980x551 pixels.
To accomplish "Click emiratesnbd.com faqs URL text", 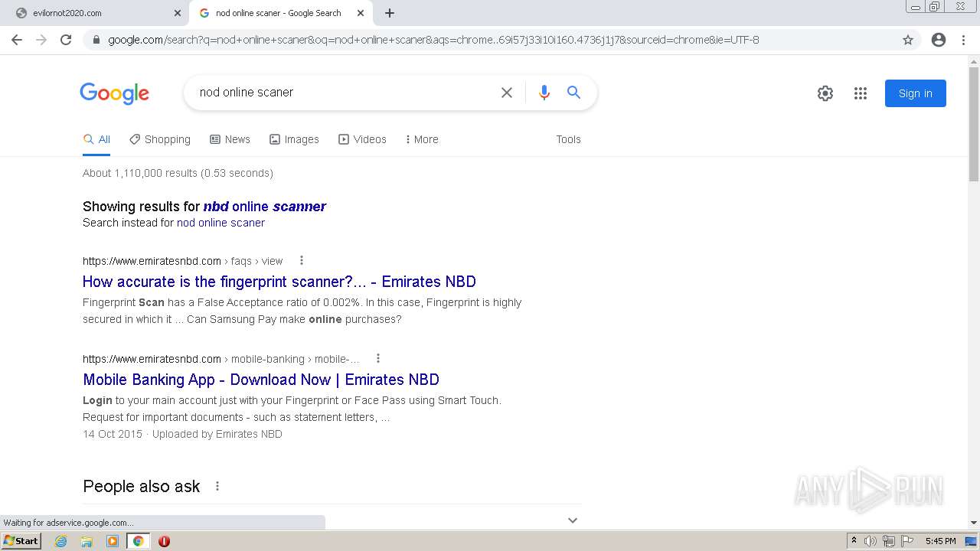I will point(183,261).
